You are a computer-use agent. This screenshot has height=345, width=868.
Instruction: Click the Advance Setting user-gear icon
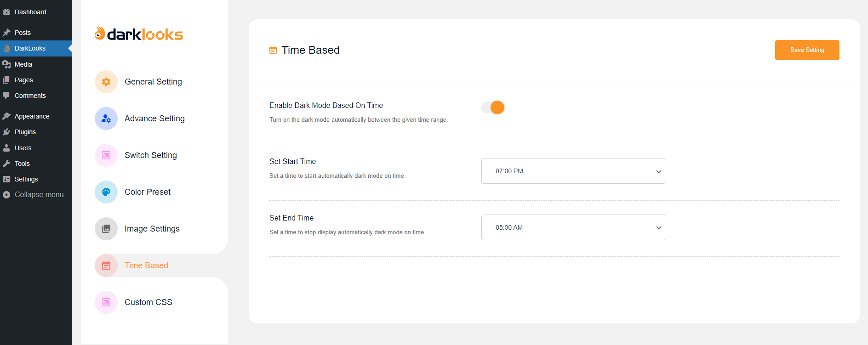point(106,119)
